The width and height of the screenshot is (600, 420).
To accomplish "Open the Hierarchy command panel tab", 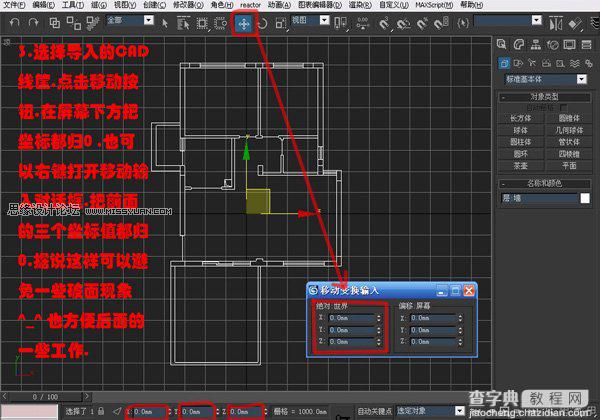I will (536, 44).
